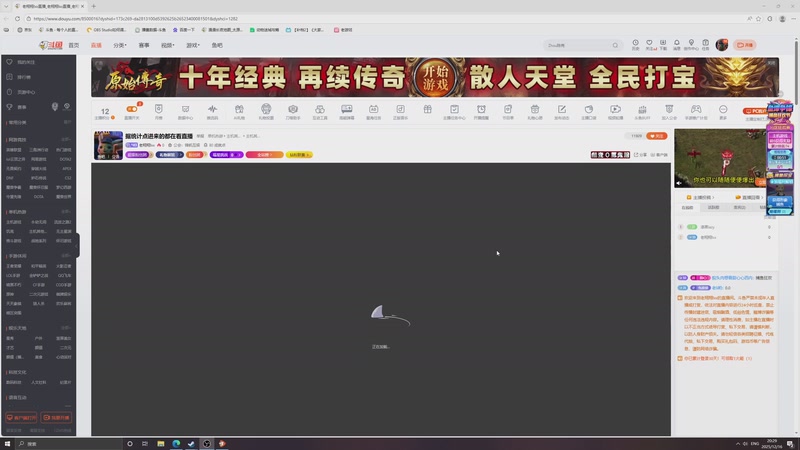The image size is (800, 450).
Task: Click the orange 开播 button in header
Action: point(745,45)
